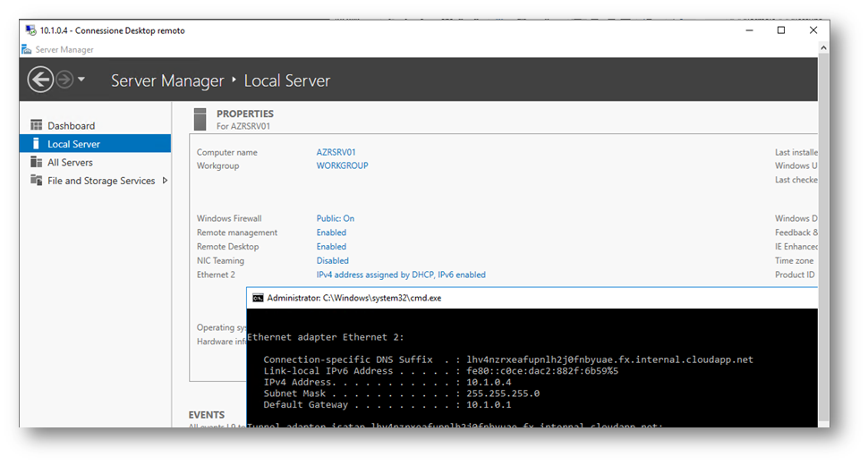Click the forward navigation arrow button

(64, 80)
